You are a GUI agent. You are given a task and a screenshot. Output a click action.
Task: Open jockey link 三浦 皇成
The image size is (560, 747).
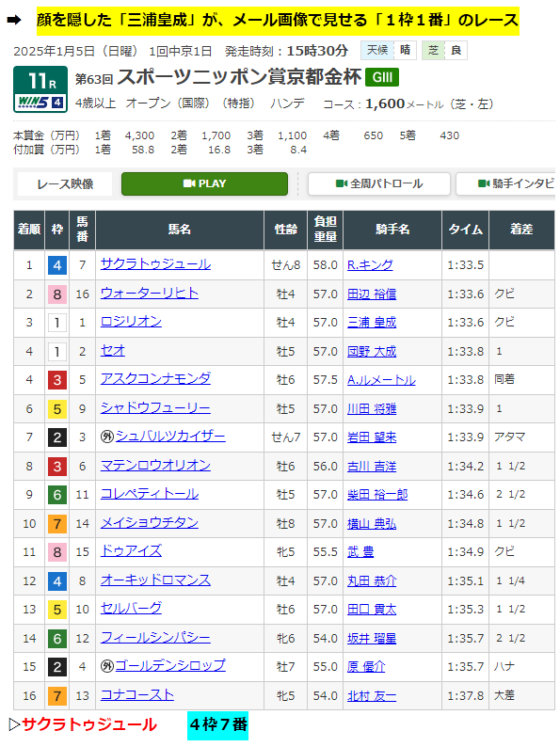click(x=372, y=323)
